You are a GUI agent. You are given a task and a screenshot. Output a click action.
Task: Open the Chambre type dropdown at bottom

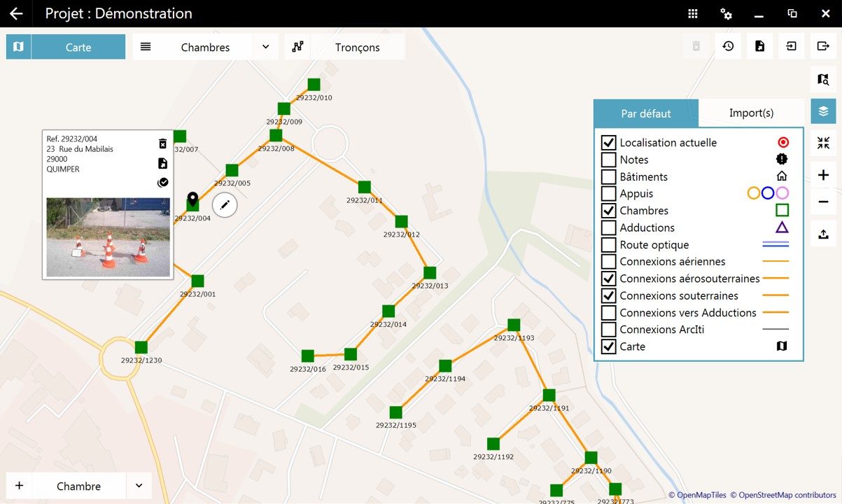point(139,486)
